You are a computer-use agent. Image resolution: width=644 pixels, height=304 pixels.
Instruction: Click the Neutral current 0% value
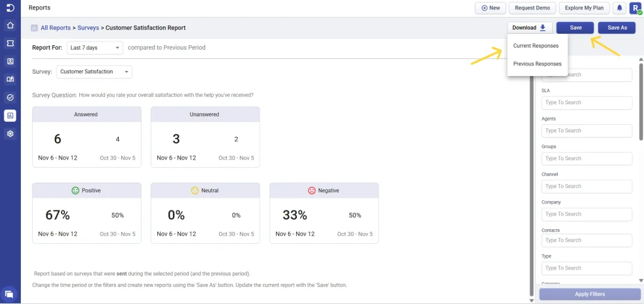(x=176, y=215)
